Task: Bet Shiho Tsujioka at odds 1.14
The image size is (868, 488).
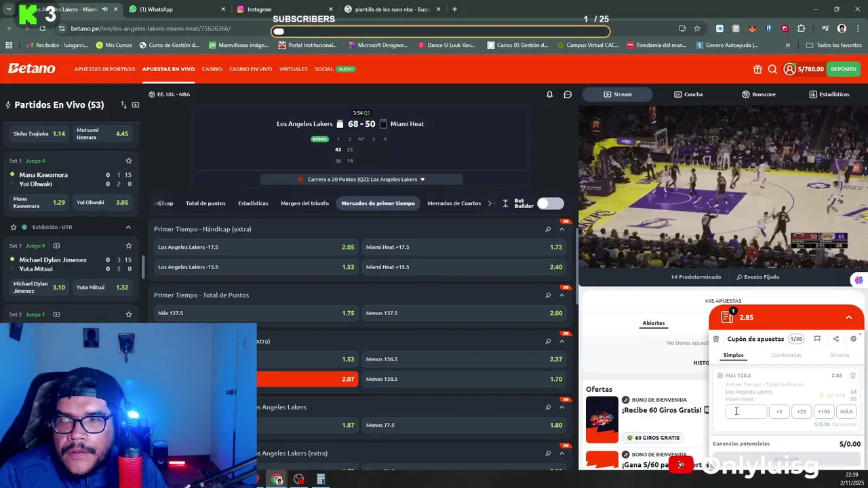Action: pyautogui.click(x=39, y=134)
